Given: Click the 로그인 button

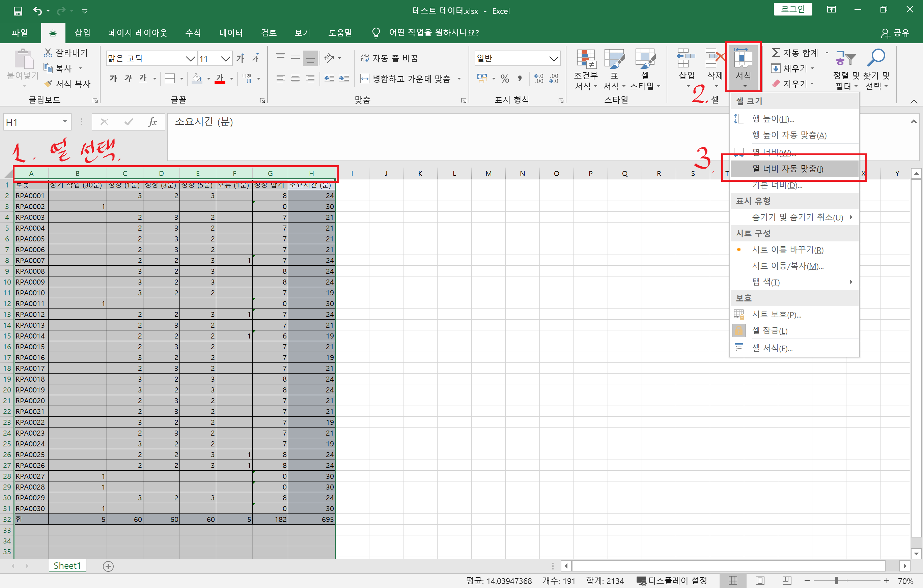Looking at the screenshot, I should point(792,9).
